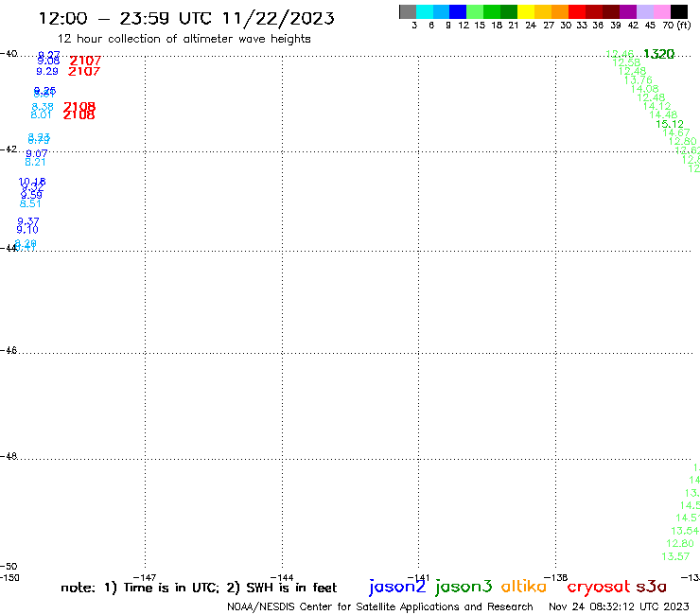Click the light green 15 ft swatch
700x615 pixels.
point(476,11)
